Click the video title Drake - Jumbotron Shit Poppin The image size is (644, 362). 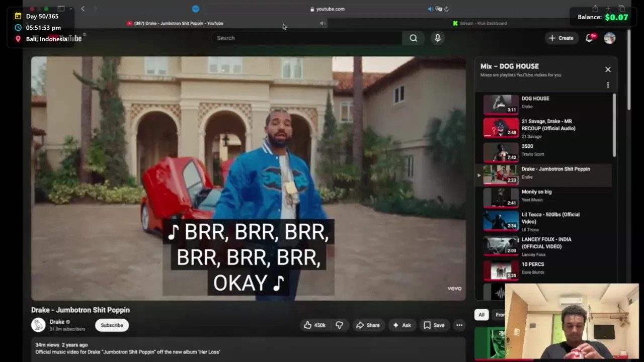click(x=80, y=310)
